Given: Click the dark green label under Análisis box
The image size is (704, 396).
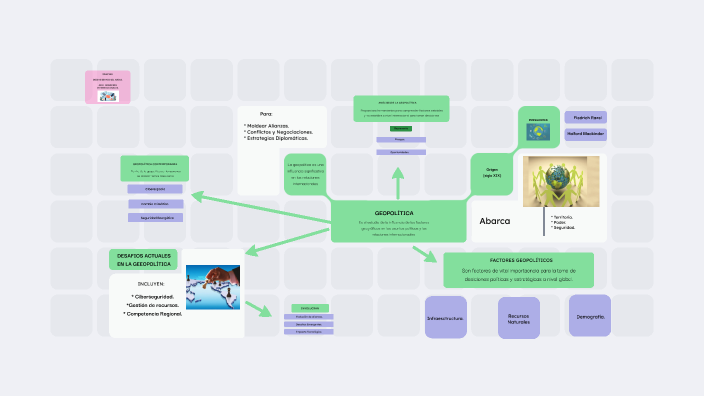Looking at the screenshot, I should (401, 128).
